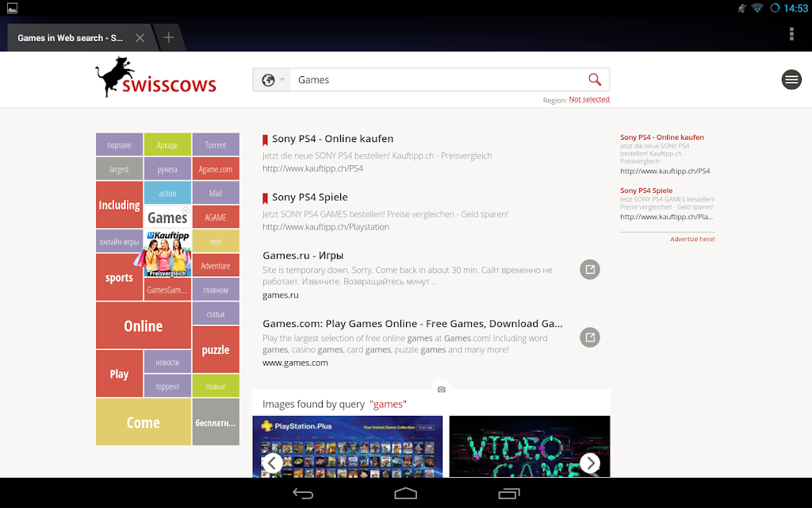Screen dimensions: 812x508
Task: Open Games.com: Play Games Online result
Action: coord(412,324)
